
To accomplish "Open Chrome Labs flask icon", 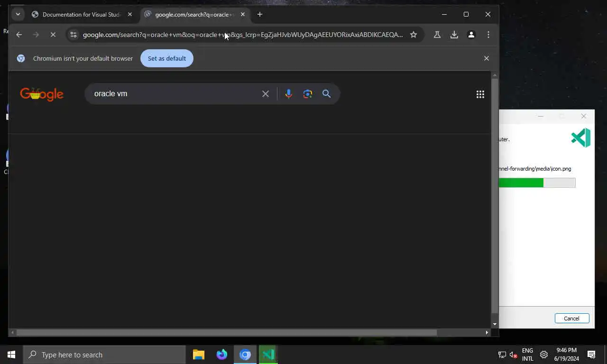I will (437, 35).
